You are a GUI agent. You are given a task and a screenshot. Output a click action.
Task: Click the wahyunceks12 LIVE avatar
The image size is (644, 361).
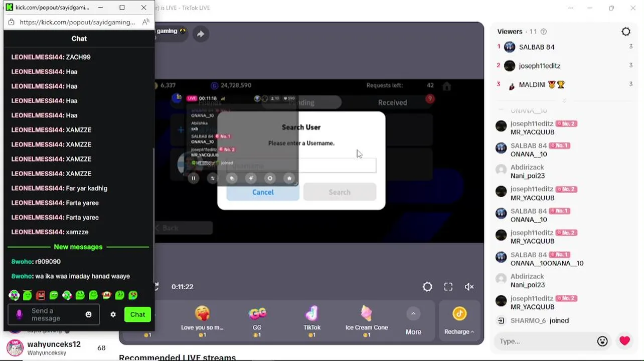[x=15, y=347]
